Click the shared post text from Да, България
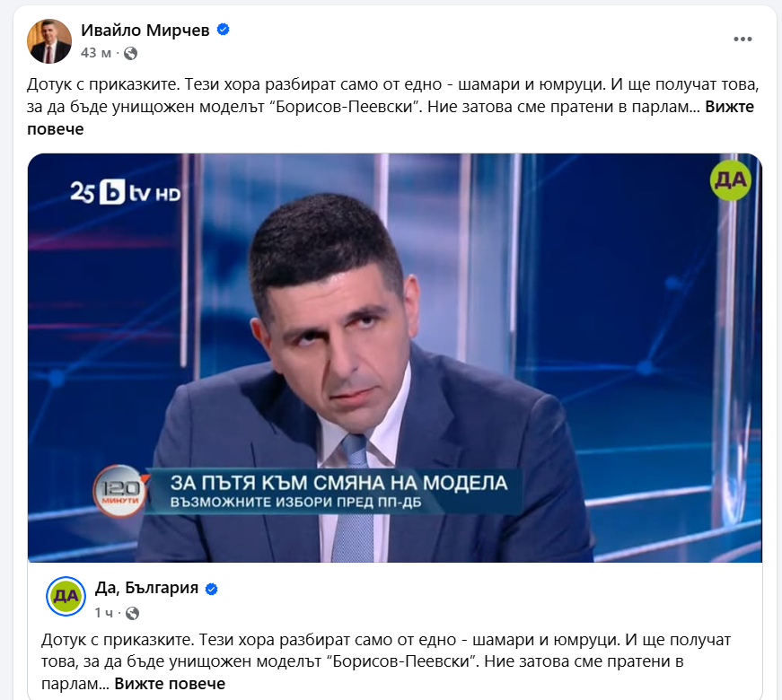This screenshot has height=700, width=782. click(386, 661)
